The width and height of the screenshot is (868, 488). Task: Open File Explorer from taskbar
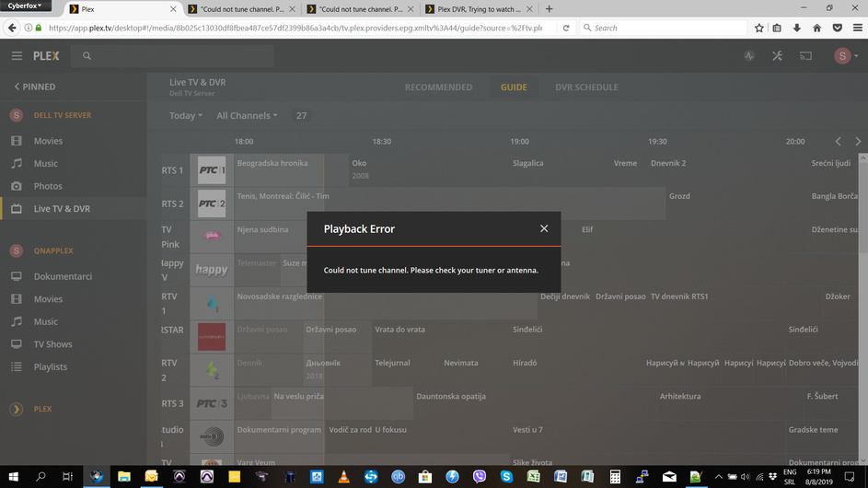coord(123,476)
